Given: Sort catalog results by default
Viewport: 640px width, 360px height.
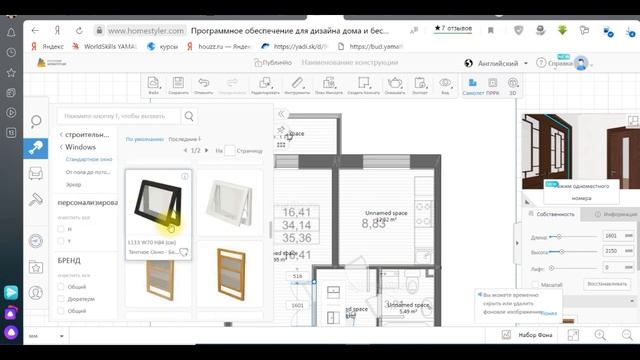Looking at the screenshot, I should [x=144, y=139].
